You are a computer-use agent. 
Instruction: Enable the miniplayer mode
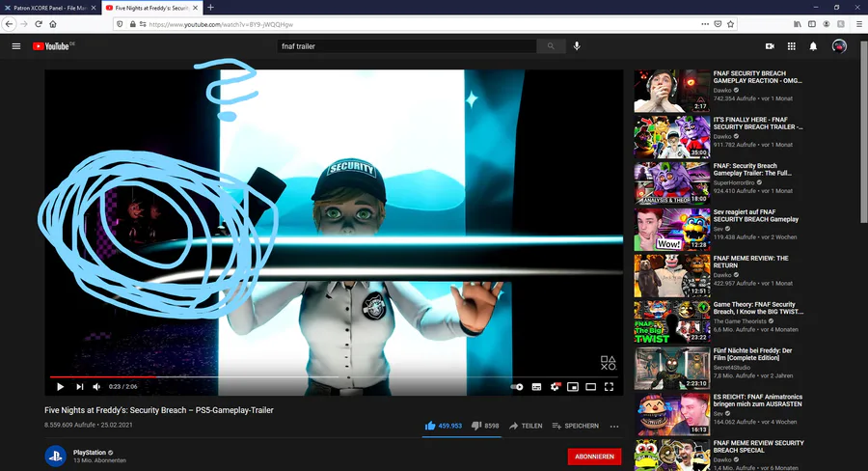pyautogui.click(x=573, y=387)
